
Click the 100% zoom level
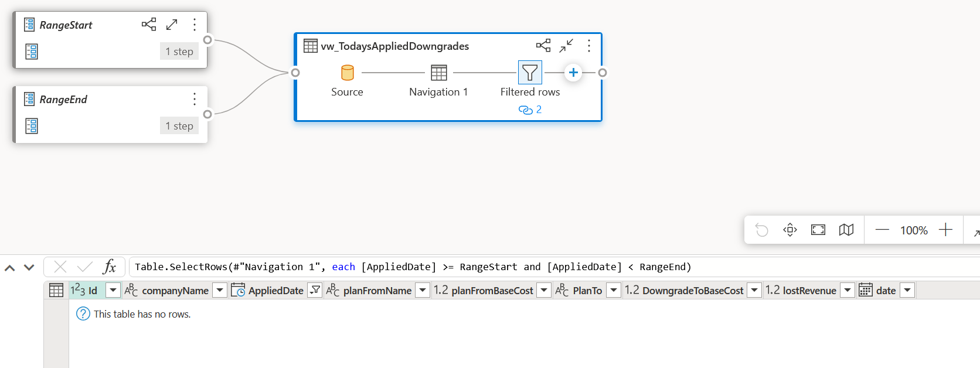[914, 230]
